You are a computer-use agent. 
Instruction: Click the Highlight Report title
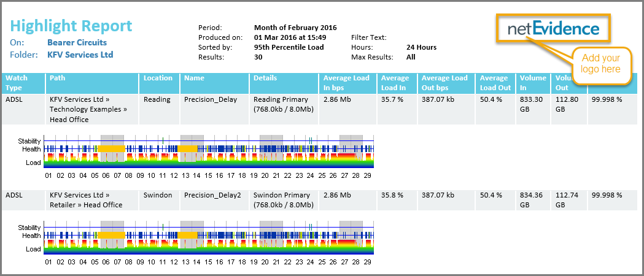click(x=71, y=26)
